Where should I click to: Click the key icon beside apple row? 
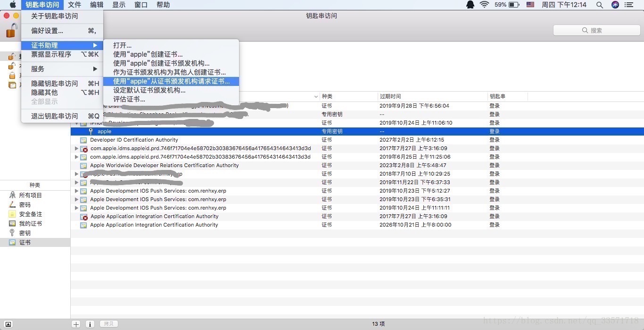91,132
